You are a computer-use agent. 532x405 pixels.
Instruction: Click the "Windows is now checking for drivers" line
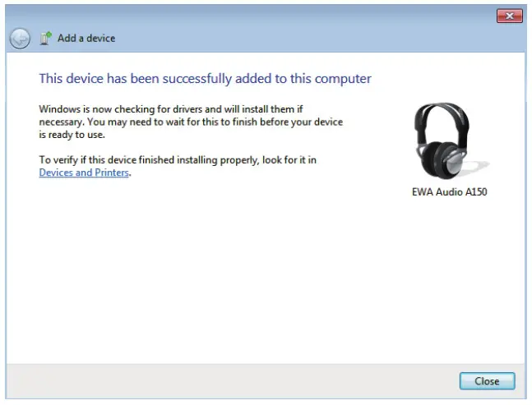(171, 109)
